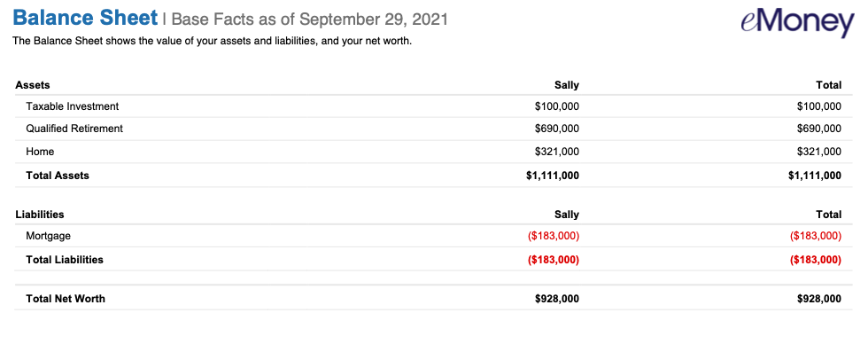Click the Total Liabilities label

click(65, 259)
